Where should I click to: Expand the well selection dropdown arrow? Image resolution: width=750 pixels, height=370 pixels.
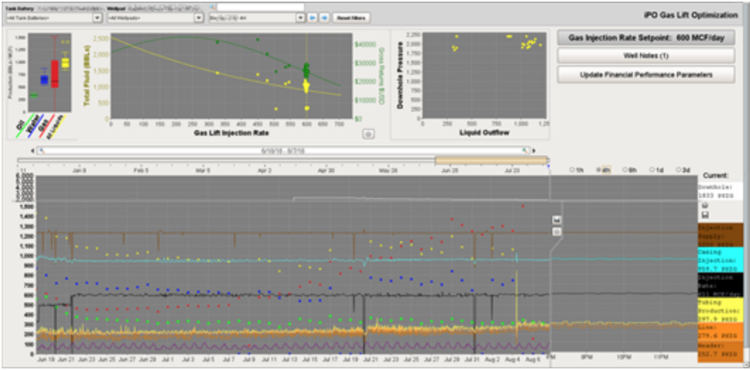point(300,18)
